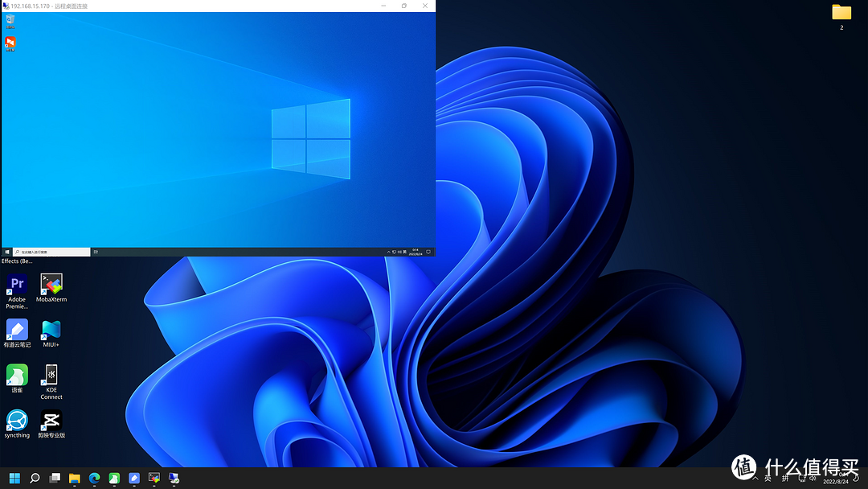Viewport: 868px width, 489px height.
Task: Toggle the 英 input language indicator
Action: click(x=768, y=478)
